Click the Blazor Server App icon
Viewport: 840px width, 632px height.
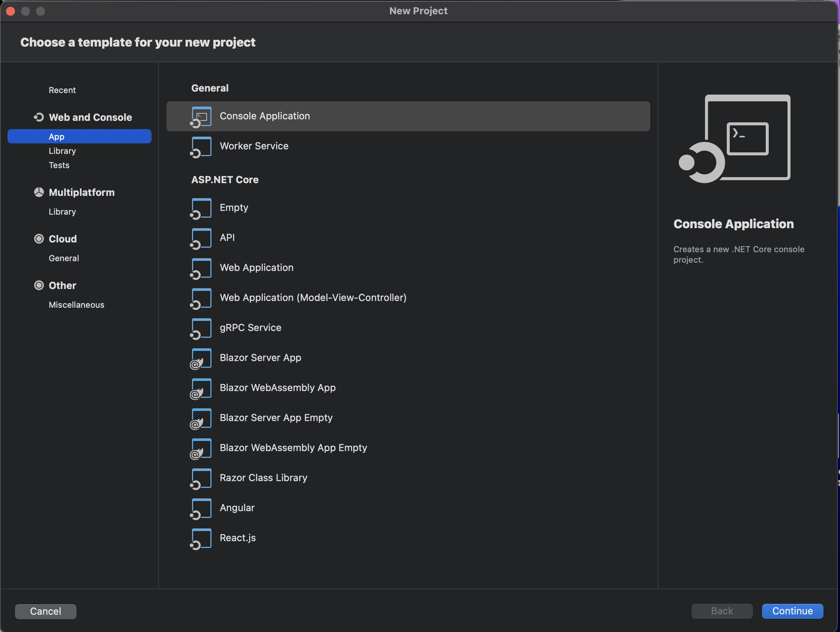(x=201, y=358)
